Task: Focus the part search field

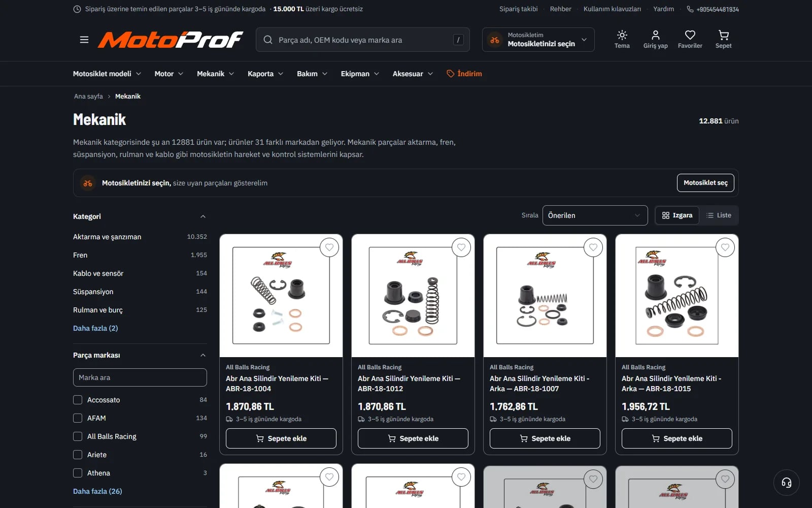Action: [x=363, y=40]
